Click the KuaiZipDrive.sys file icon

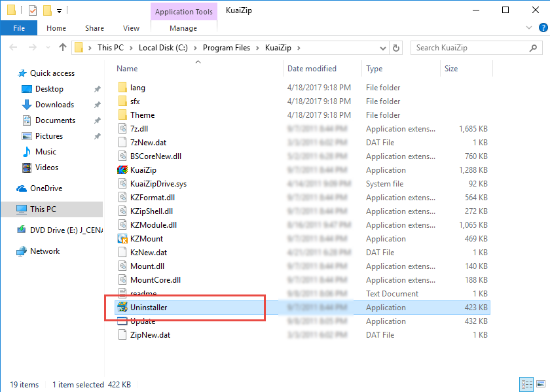tap(122, 184)
